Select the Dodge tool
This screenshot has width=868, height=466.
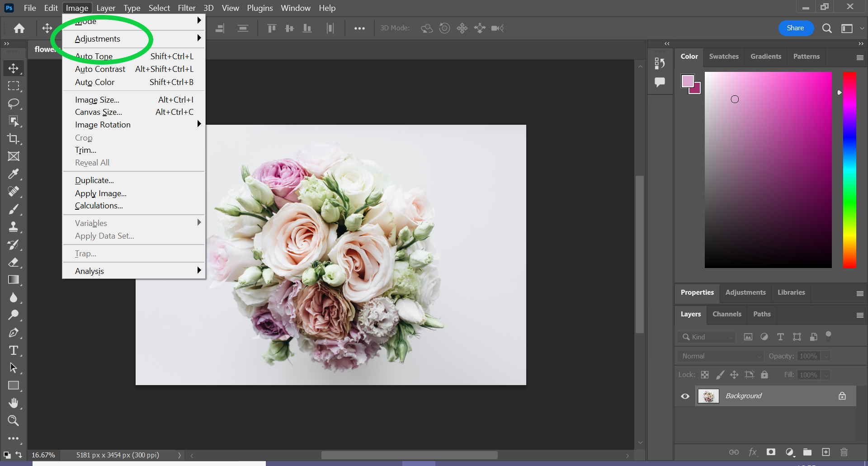pos(13,315)
